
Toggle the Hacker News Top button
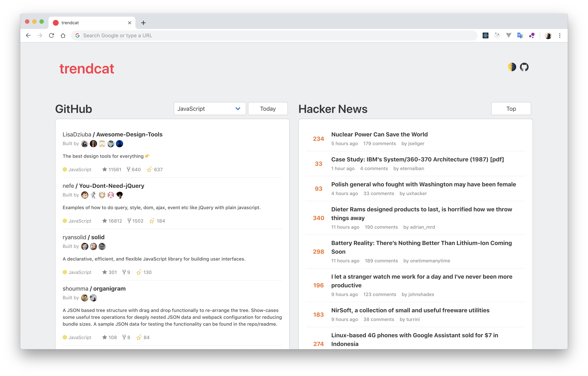point(511,109)
